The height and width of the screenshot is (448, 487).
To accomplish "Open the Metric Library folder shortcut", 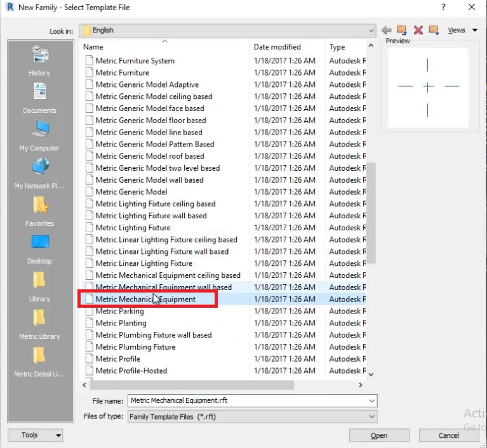I will (x=39, y=324).
